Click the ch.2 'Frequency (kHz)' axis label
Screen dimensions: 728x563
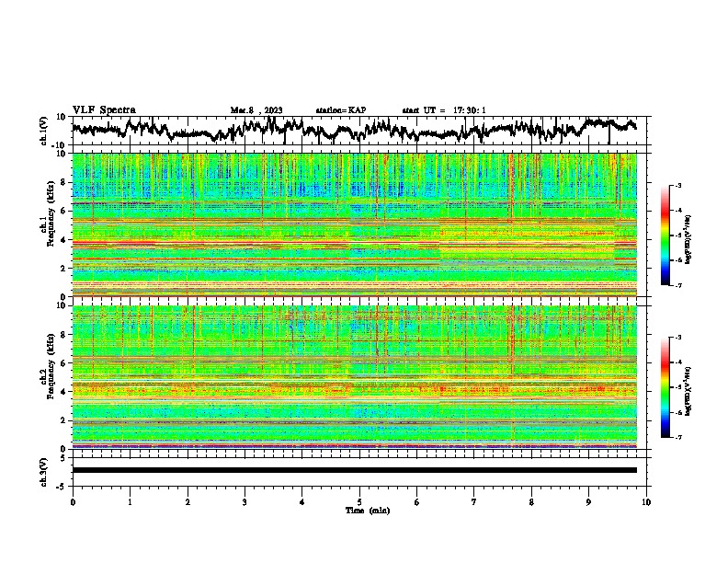[x=51, y=366]
